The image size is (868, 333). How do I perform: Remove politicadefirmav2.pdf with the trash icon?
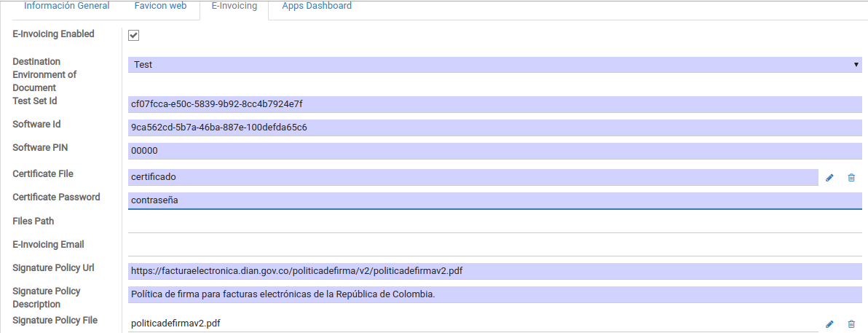(x=851, y=324)
